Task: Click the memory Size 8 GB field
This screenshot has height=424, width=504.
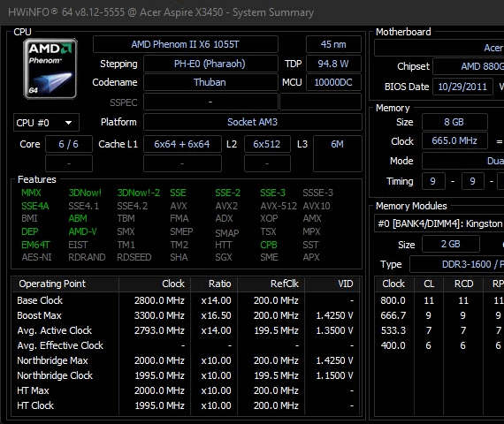Action: click(454, 122)
